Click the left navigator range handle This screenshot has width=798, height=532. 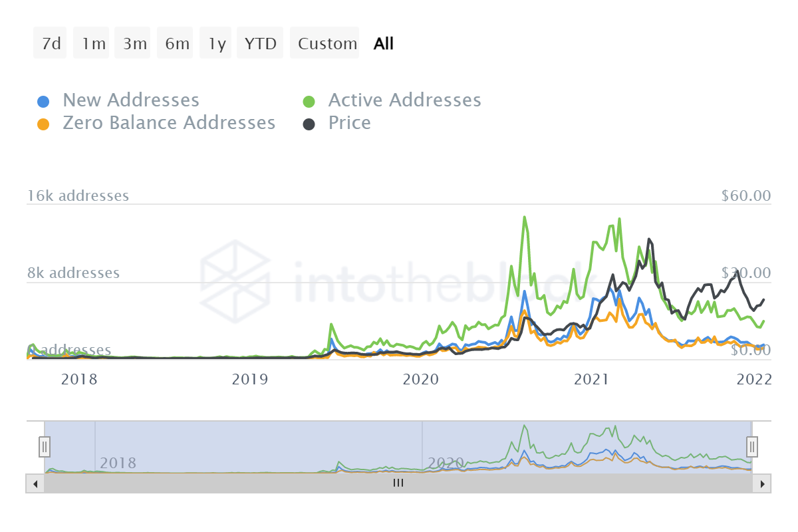point(45,446)
